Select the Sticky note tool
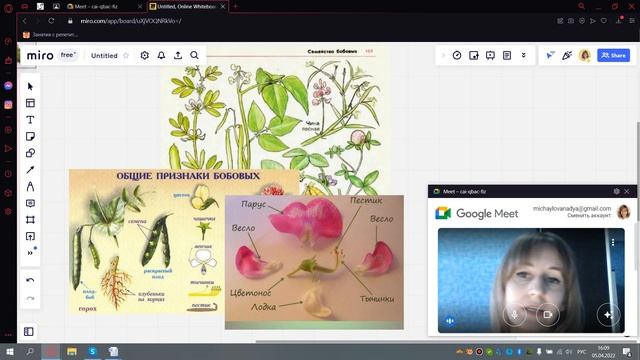Viewport: 640px width, 360px height. (x=30, y=136)
